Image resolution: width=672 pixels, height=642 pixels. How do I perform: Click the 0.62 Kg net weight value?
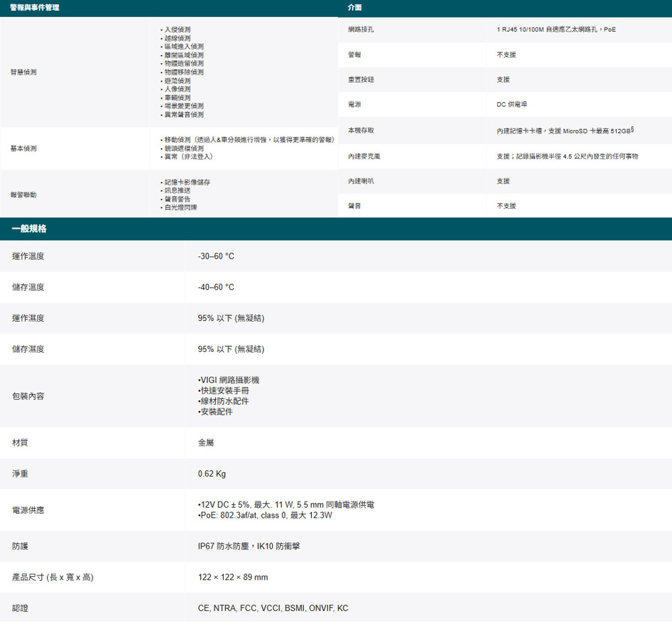[x=212, y=474]
